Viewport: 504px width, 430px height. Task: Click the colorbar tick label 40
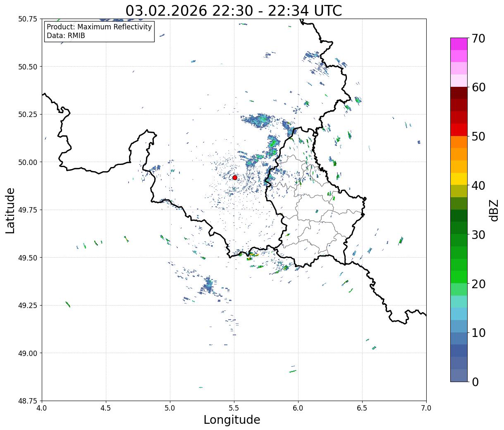478,186
